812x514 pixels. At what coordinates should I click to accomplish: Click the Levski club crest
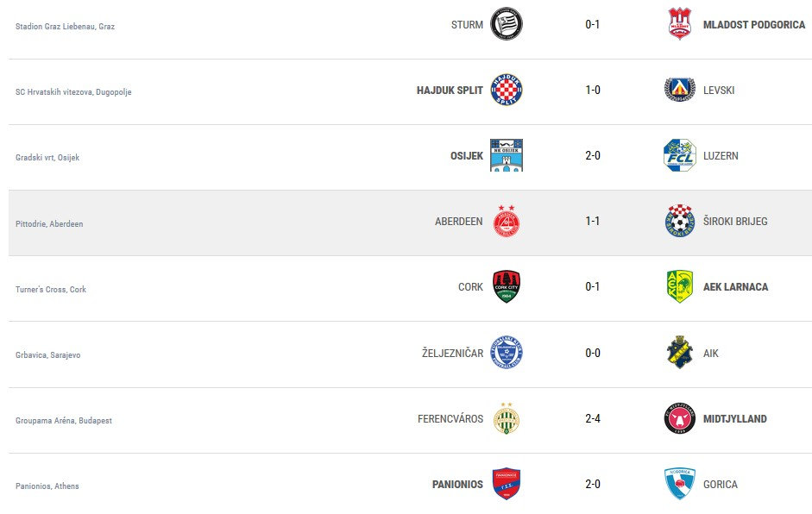pos(680,90)
